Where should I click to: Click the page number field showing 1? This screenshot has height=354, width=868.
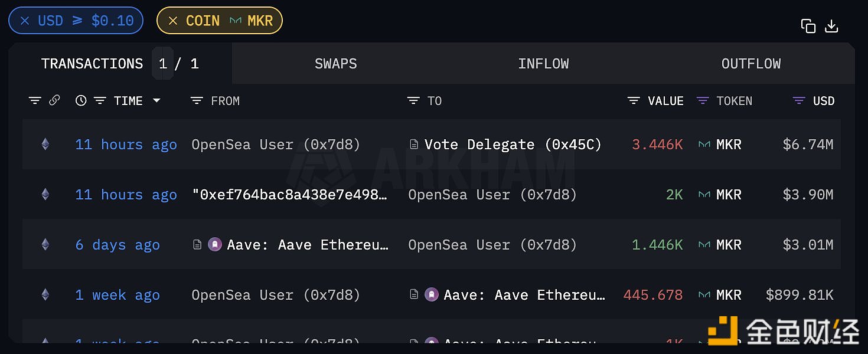[x=163, y=64]
